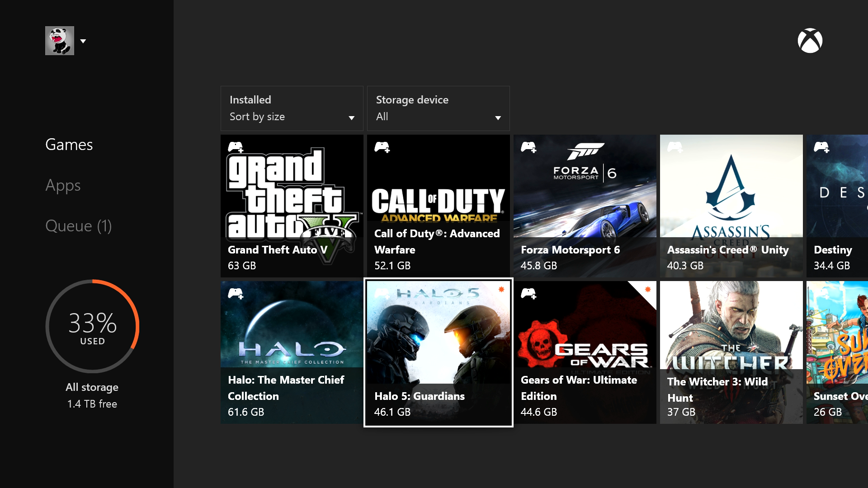Switch to the Games section
The width and height of the screenshot is (868, 488).
69,145
